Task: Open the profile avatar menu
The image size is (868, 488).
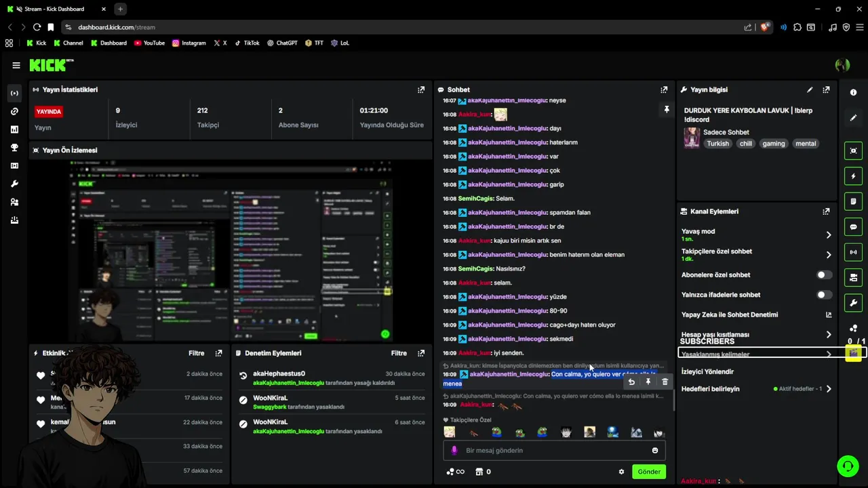Action: click(843, 65)
